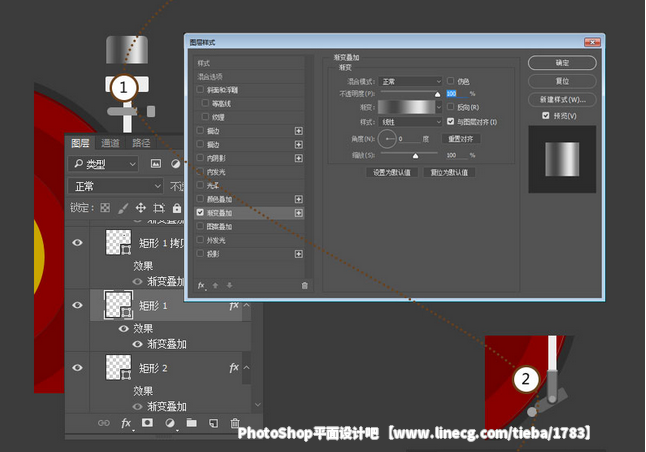Click the lock image pixels brush icon
The image size is (646, 452).
[x=123, y=208]
